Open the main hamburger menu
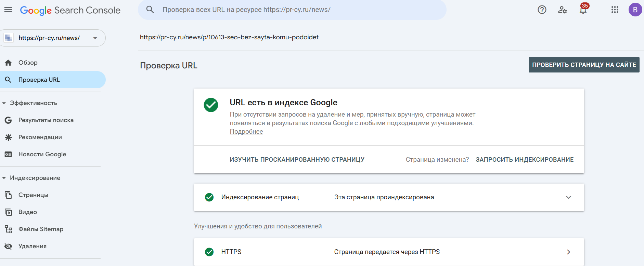 tap(8, 10)
